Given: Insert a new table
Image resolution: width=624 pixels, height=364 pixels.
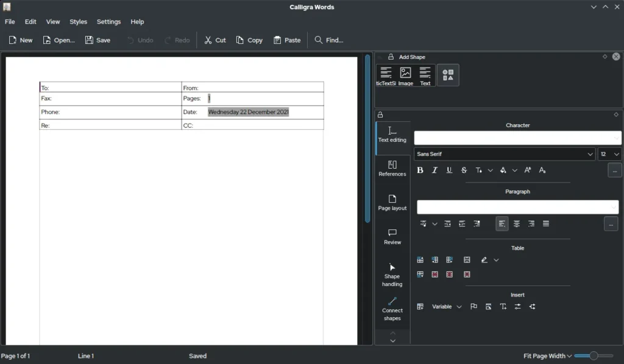Looking at the screenshot, I should (x=420, y=307).
